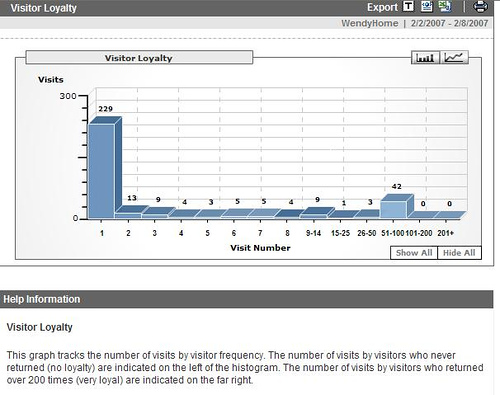Click the 101-200 axis label
500x395 pixels.
coord(419,233)
